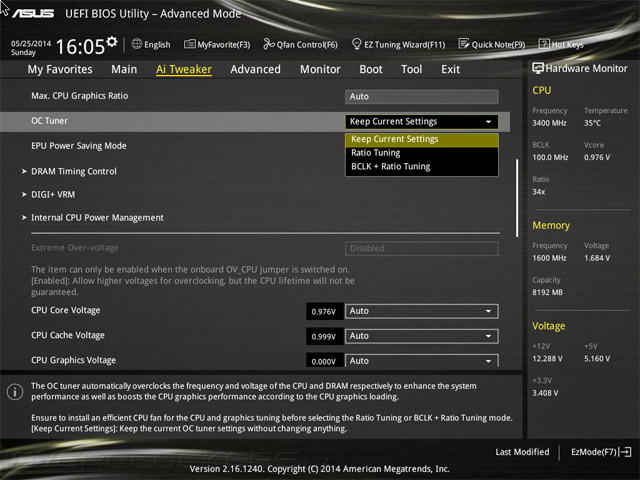Image resolution: width=640 pixels, height=480 pixels.
Task: Select BCLK + Ratio Tuning option
Action: tap(422, 167)
